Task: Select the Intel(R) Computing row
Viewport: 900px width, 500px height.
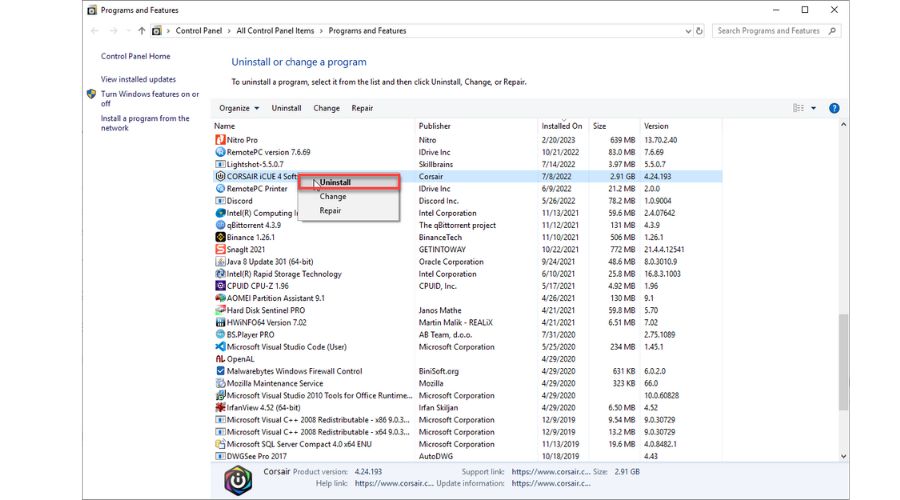Action: point(468,213)
